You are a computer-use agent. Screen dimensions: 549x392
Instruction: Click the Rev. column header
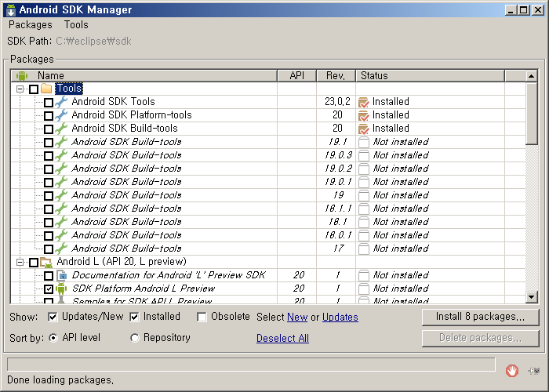pos(336,75)
